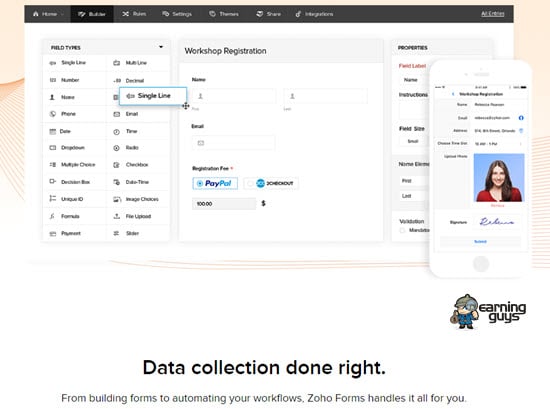550x409 pixels.
Task: Click the First name element field in Properties
Action: pos(414,181)
